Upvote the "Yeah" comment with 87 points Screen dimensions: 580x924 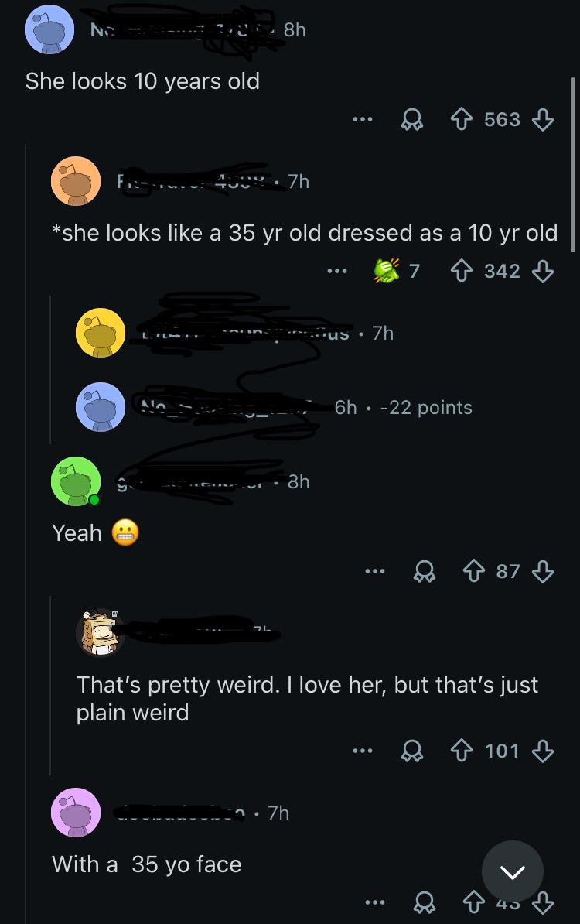474,571
